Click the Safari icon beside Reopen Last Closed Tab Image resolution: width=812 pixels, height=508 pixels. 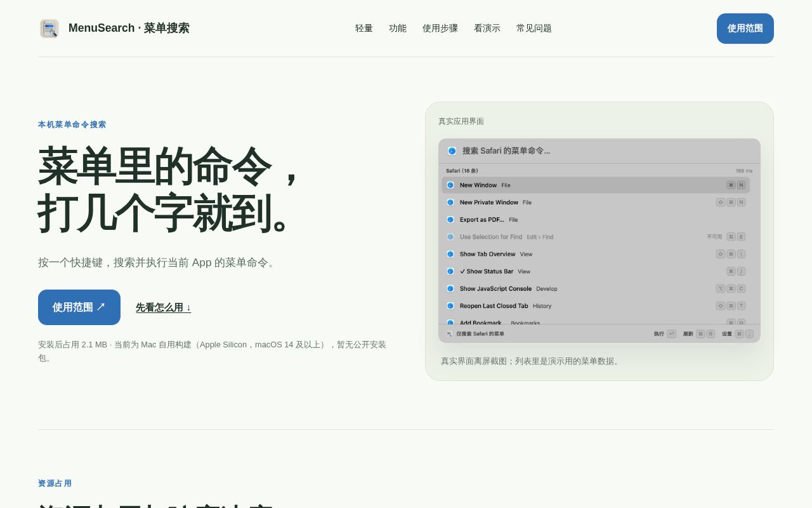pyautogui.click(x=450, y=305)
